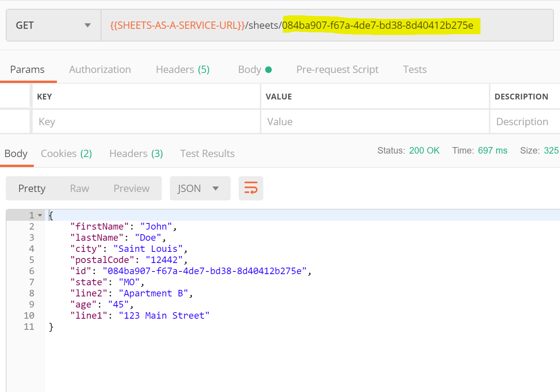560x392 pixels.
Task: Switch to the Preview response view
Action: [x=131, y=188]
